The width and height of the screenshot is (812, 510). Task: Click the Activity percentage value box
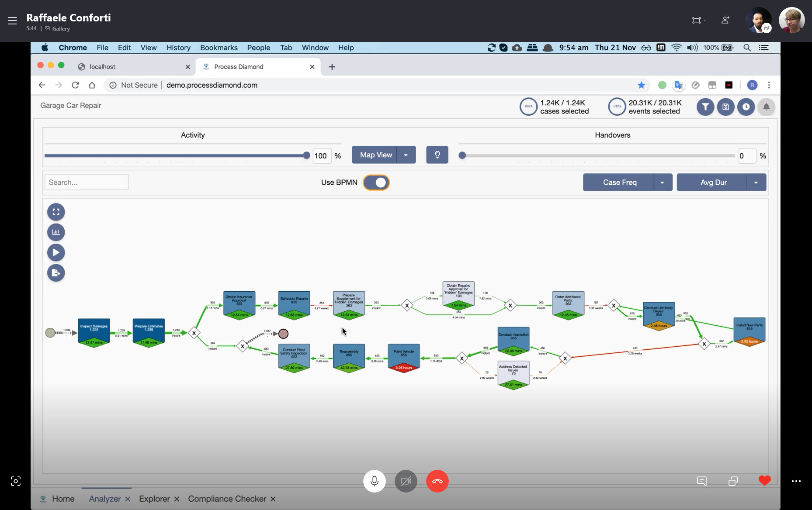tap(321, 156)
